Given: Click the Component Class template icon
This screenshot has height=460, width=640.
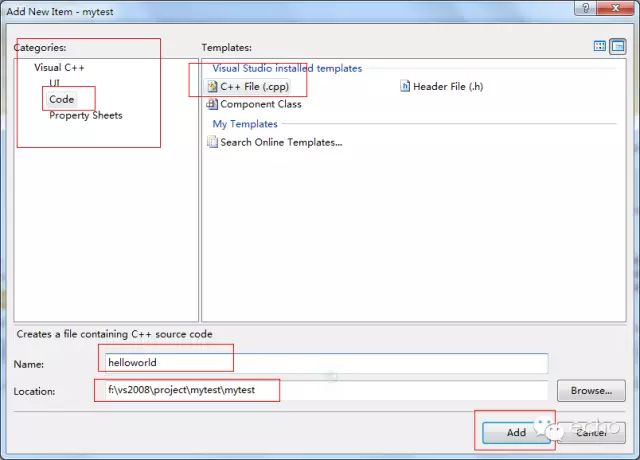Looking at the screenshot, I should tap(212, 104).
